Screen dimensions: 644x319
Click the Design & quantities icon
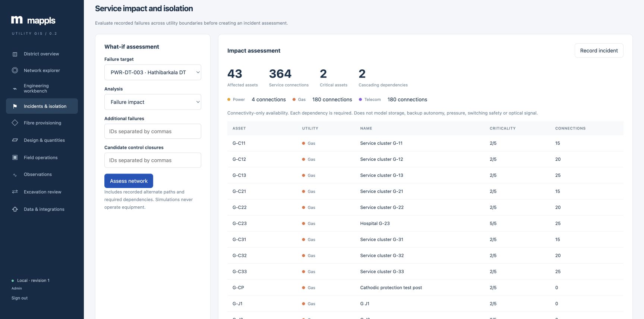click(15, 140)
